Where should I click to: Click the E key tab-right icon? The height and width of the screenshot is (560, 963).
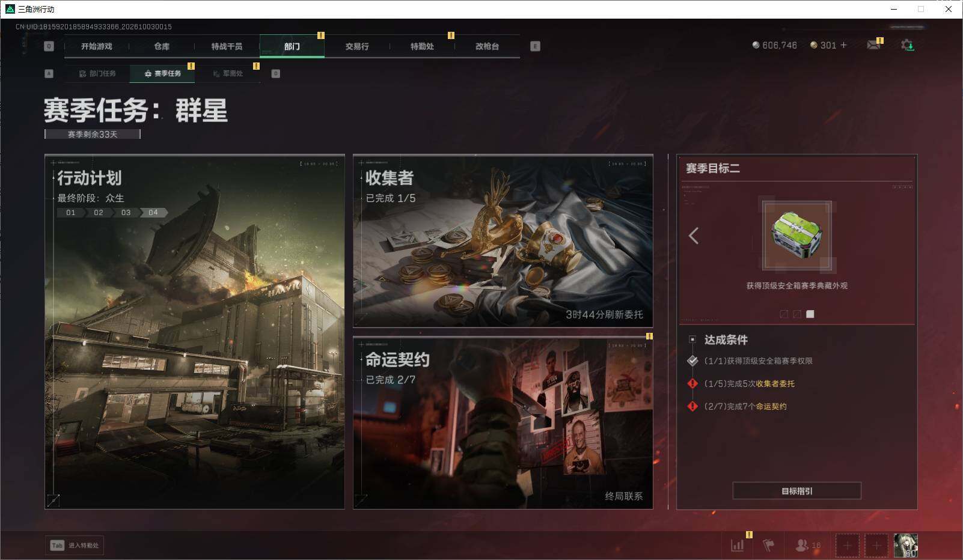tap(535, 46)
